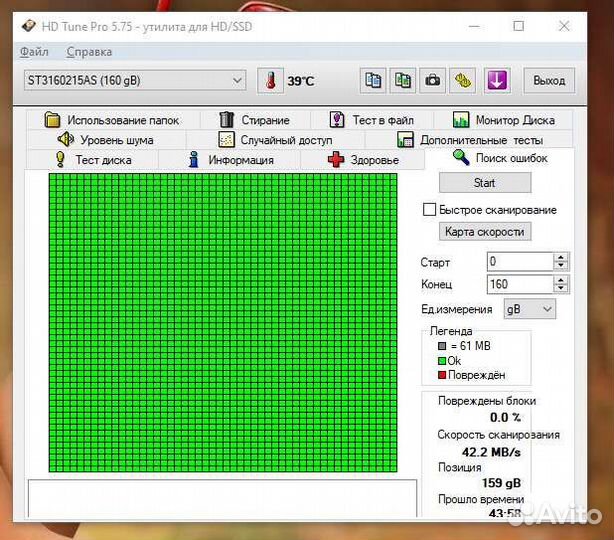
Task: Click the 0.0 % damaged blocks value
Action: coord(505,417)
